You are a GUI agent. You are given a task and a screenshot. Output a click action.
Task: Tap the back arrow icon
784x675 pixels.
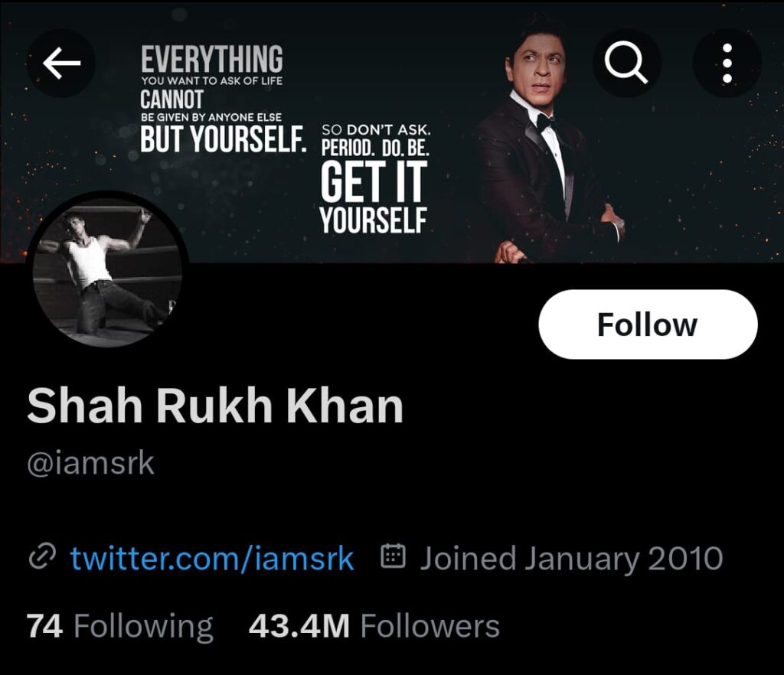pos(61,64)
